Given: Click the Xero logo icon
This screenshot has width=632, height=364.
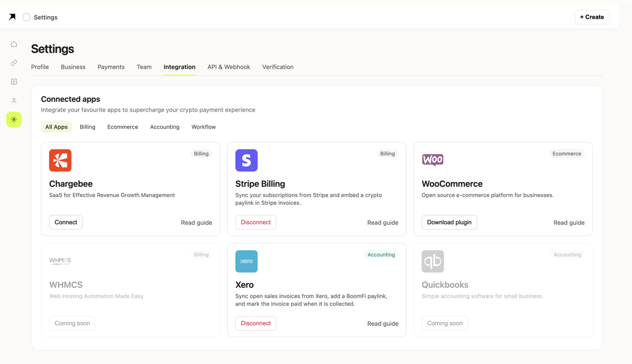Looking at the screenshot, I should (x=246, y=261).
